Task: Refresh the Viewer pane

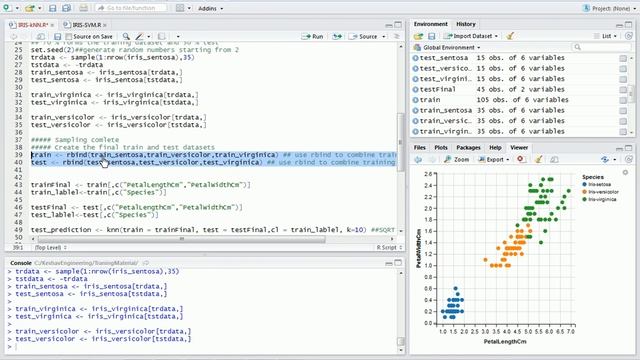Action: (629, 159)
